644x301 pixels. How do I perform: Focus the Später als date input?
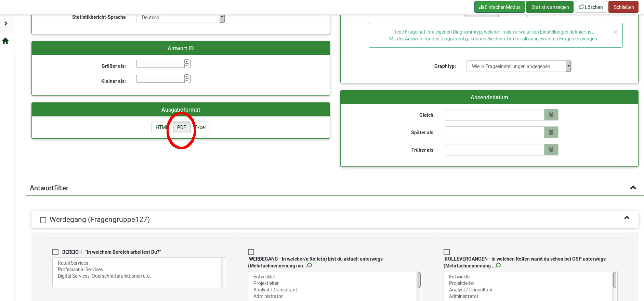pyautogui.click(x=495, y=133)
